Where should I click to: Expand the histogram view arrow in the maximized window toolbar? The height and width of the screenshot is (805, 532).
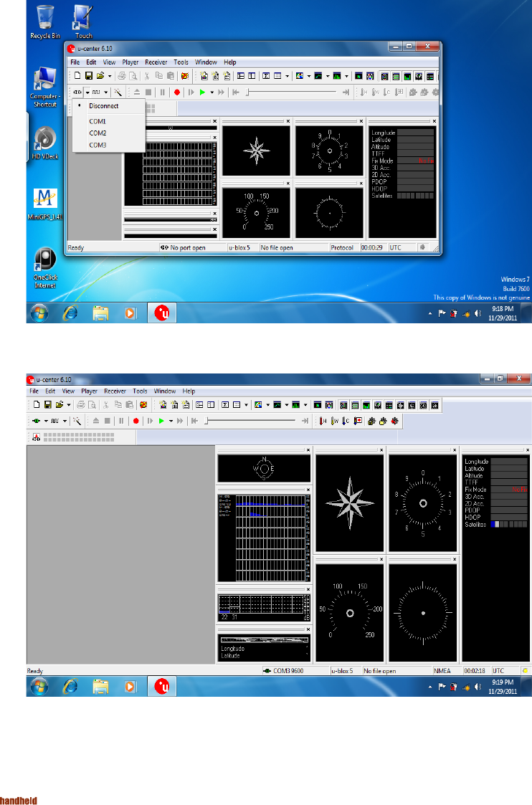(305, 405)
